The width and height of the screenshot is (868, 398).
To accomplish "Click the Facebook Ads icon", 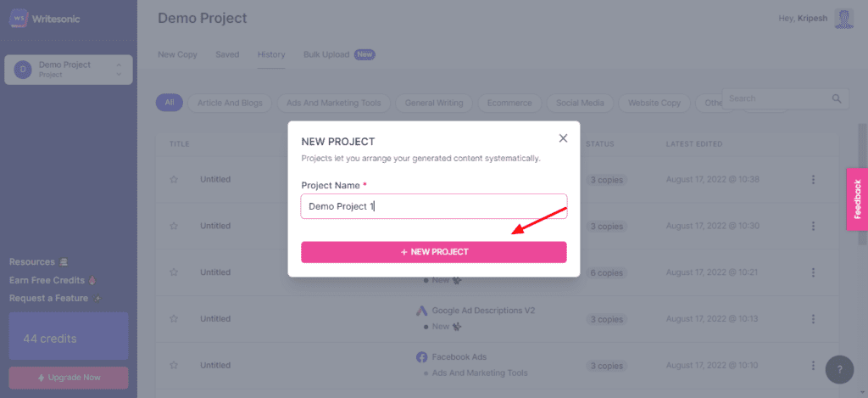I will (x=421, y=356).
